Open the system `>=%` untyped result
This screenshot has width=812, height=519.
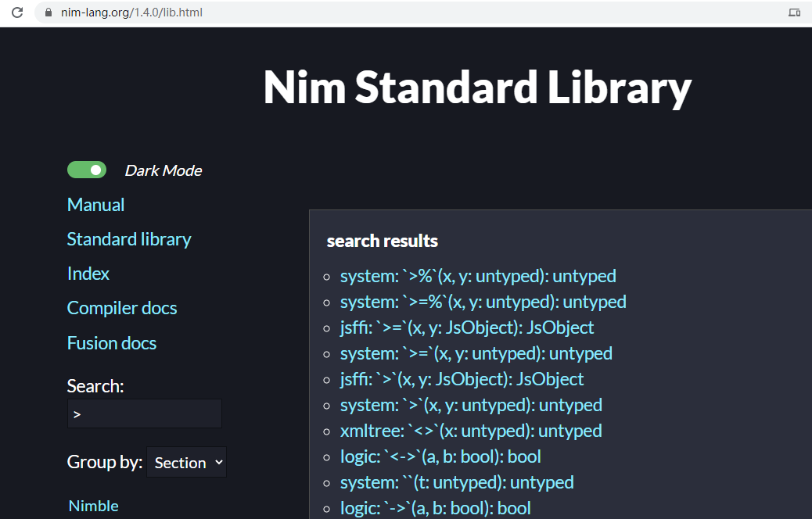pyautogui.click(x=483, y=302)
